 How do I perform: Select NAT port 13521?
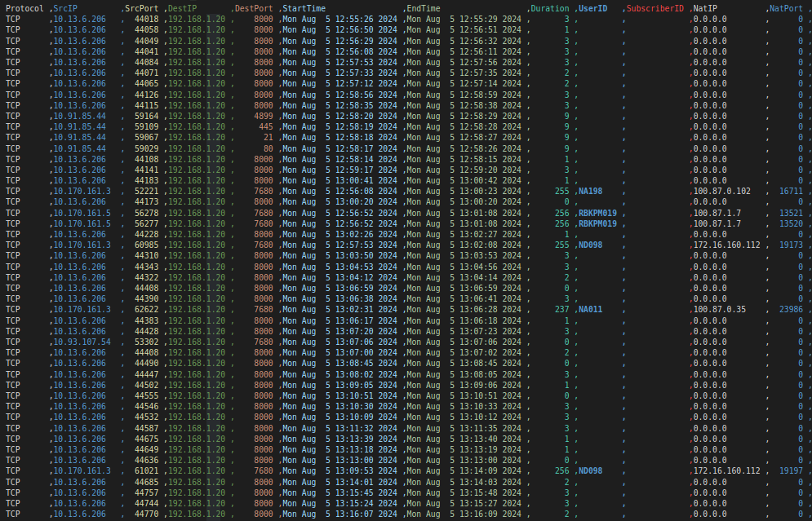791,213
